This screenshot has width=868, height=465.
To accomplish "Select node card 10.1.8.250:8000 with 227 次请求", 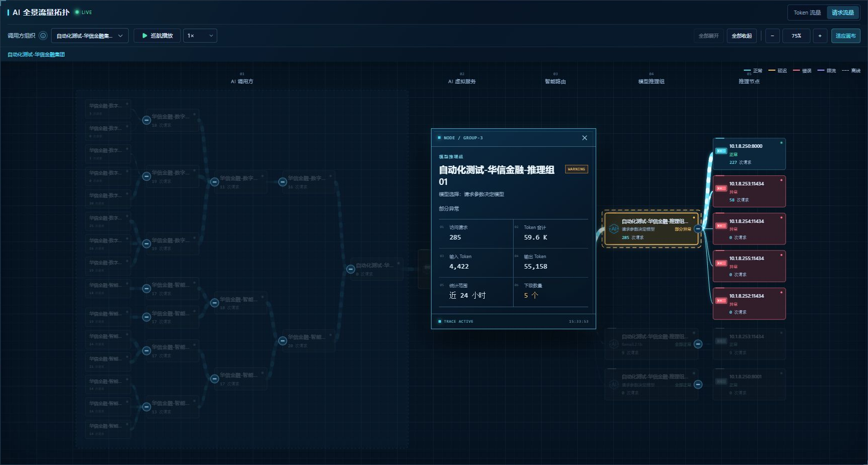I will click(749, 154).
